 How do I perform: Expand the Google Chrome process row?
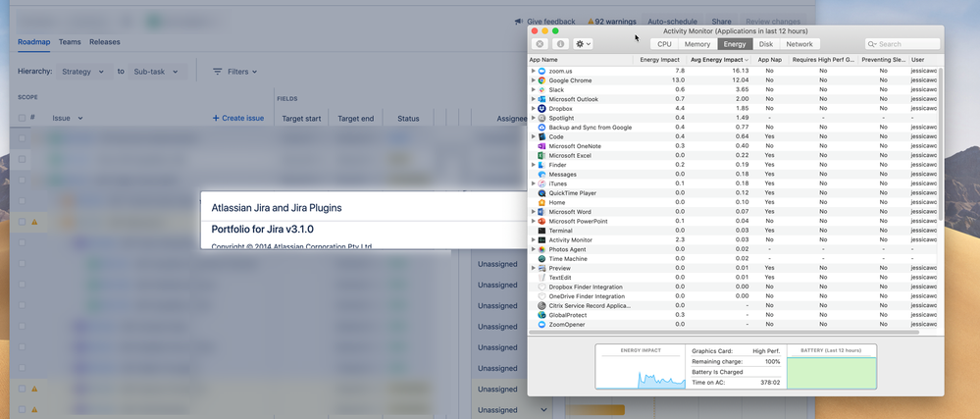[533, 80]
